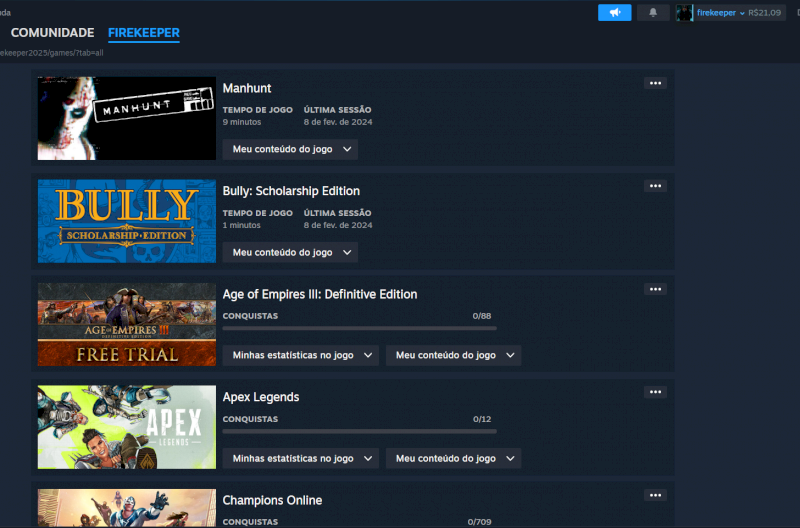Open the three-dots menu for Manhunt
The width and height of the screenshot is (800, 528).
click(655, 83)
